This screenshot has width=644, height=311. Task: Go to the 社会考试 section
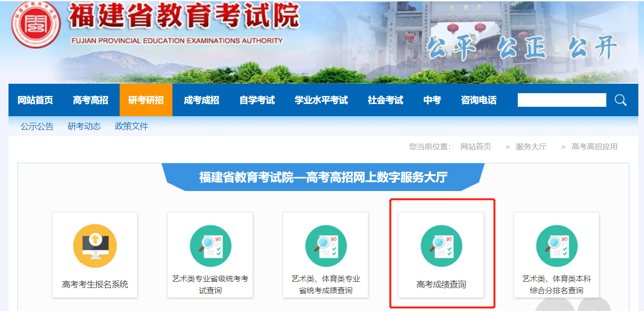(x=385, y=100)
